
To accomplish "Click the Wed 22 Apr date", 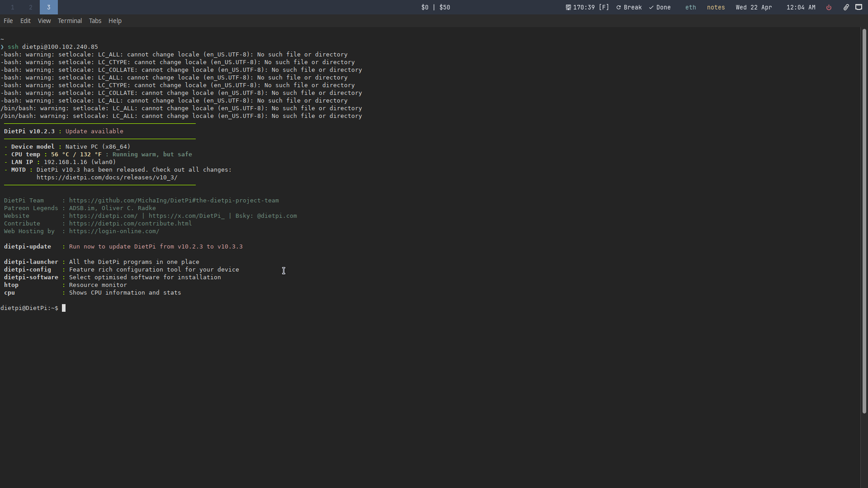I will [x=754, y=7].
